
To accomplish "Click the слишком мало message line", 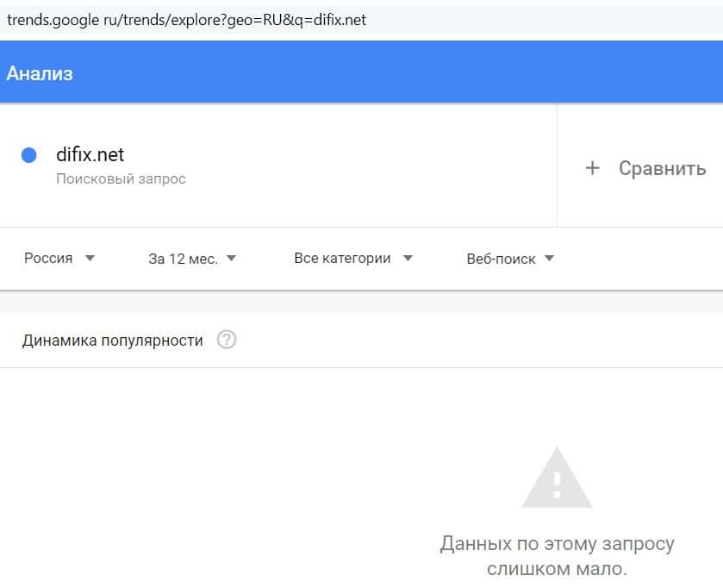I will [x=557, y=569].
